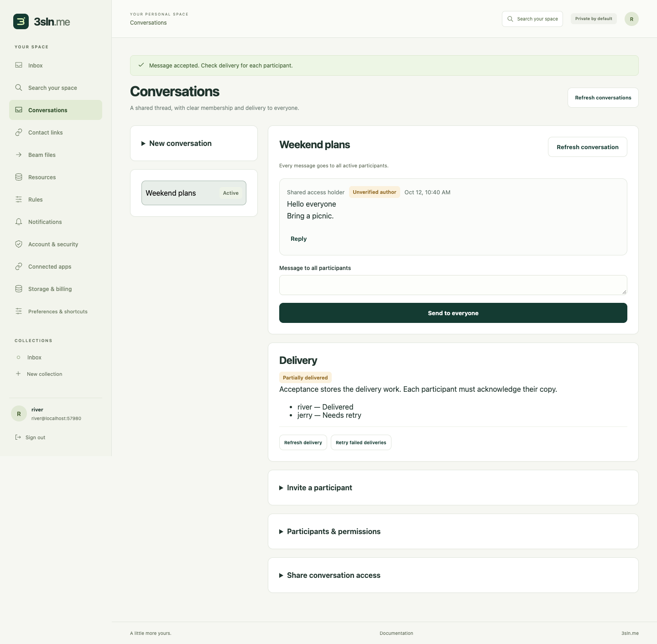Click Refresh conversations button

click(603, 98)
